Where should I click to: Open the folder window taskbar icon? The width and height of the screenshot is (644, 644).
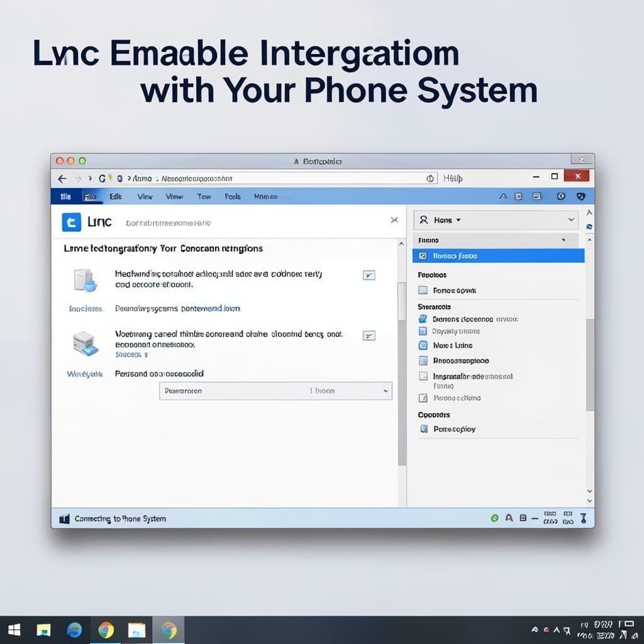tap(136, 630)
